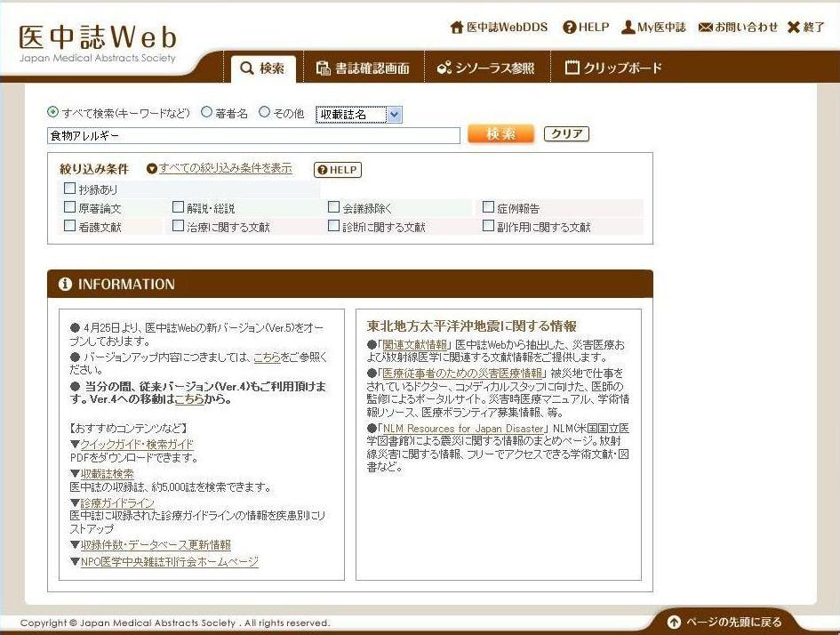Screen dimensions: 840x635
Task: Click the INFORMATION info icon
Action: point(65,284)
